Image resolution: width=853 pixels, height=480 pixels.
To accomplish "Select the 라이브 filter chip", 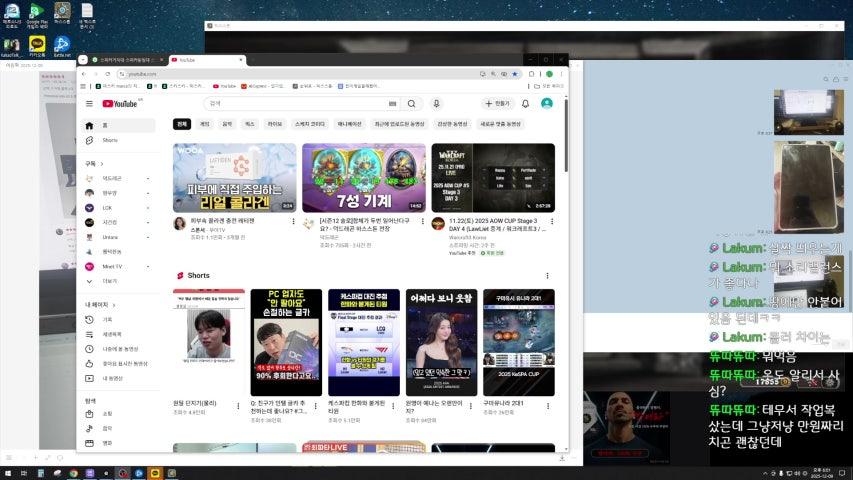I will pos(274,124).
